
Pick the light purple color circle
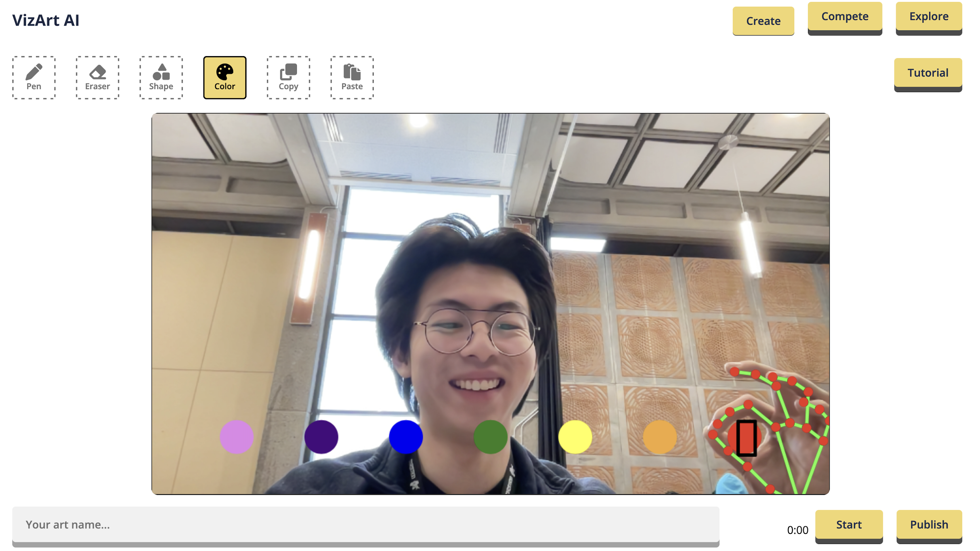point(236,436)
